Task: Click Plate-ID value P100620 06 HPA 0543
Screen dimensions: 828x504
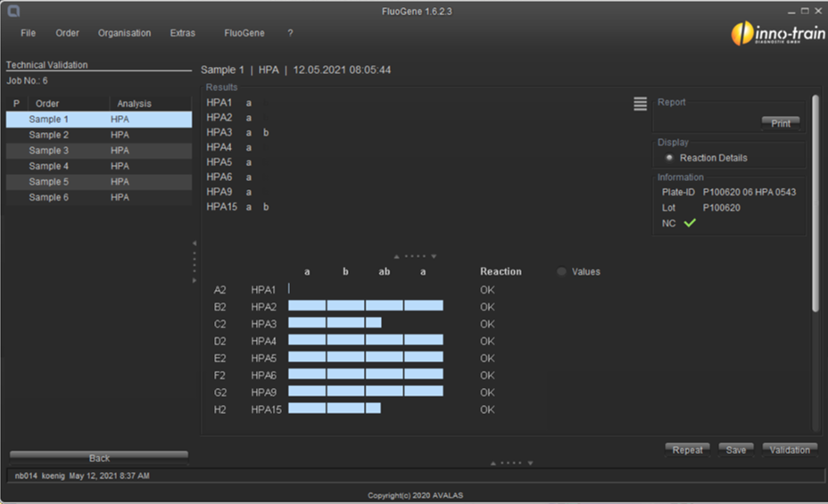Action: (749, 192)
